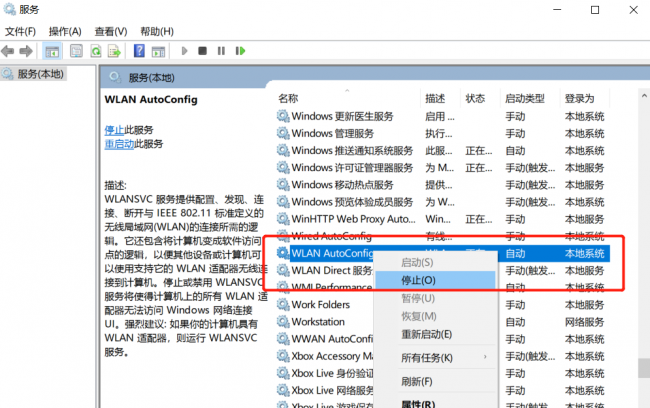Click the Restart Service toolbar icon
Viewport: 650px width, 408px height.
[240, 51]
